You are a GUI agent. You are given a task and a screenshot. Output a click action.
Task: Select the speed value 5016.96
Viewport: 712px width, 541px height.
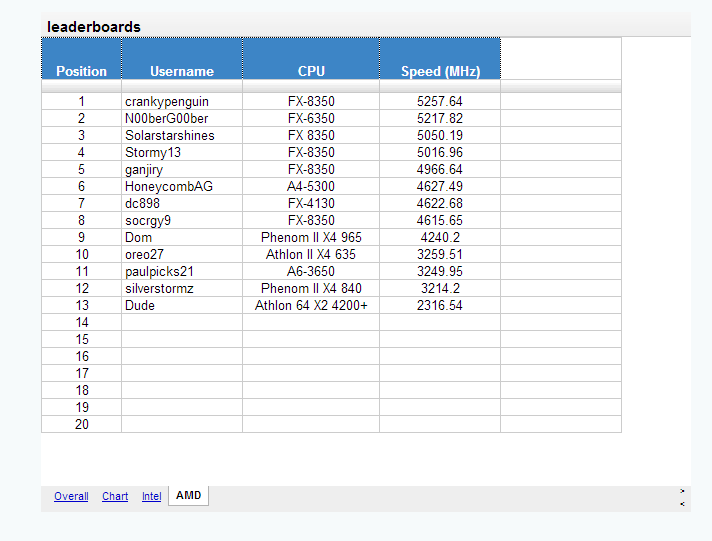click(440, 152)
